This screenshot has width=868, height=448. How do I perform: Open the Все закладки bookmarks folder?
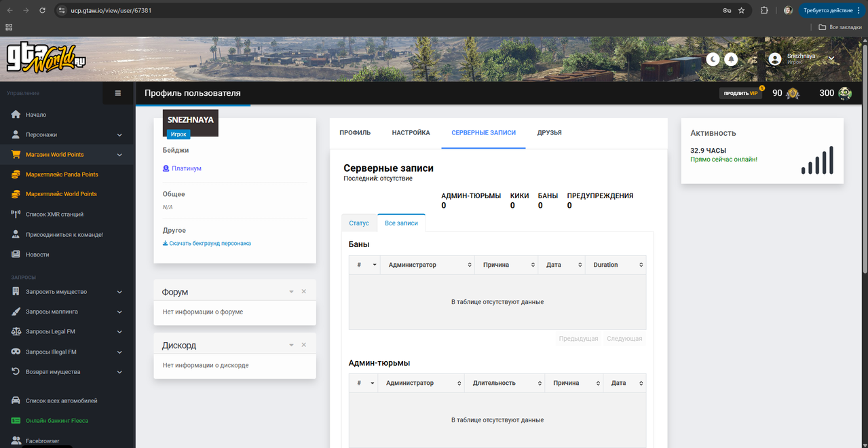839,27
